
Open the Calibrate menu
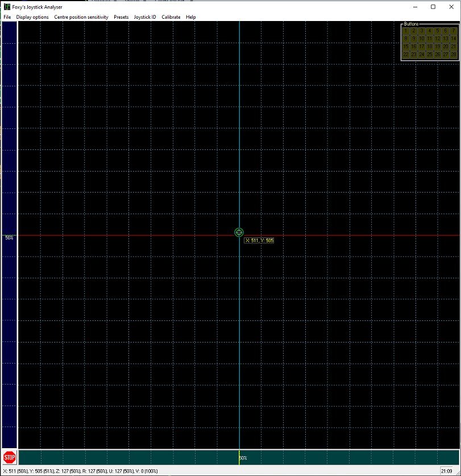pos(171,17)
